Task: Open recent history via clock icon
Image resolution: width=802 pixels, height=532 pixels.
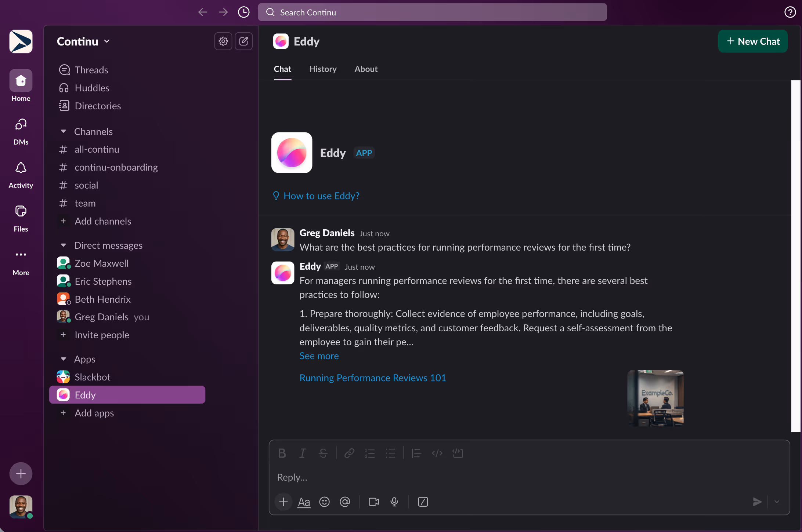Action: tap(243, 12)
